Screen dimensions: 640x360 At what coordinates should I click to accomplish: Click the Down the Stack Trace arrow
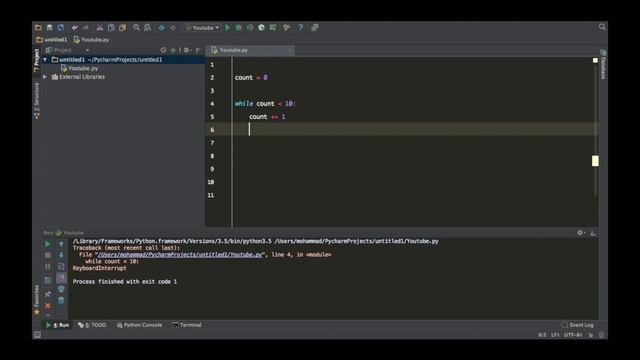click(x=61, y=255)
